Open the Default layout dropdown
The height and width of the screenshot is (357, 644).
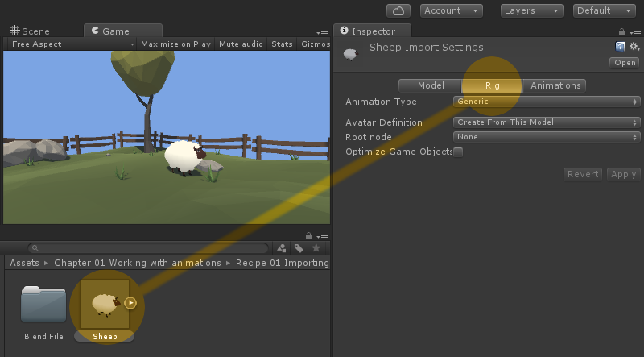pyautogui.click(x=605, y=10)
